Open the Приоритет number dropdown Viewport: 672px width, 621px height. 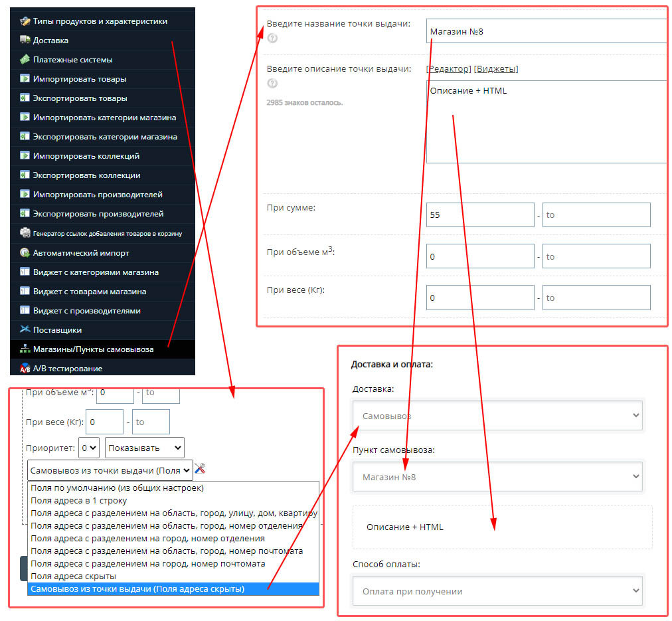88,448
